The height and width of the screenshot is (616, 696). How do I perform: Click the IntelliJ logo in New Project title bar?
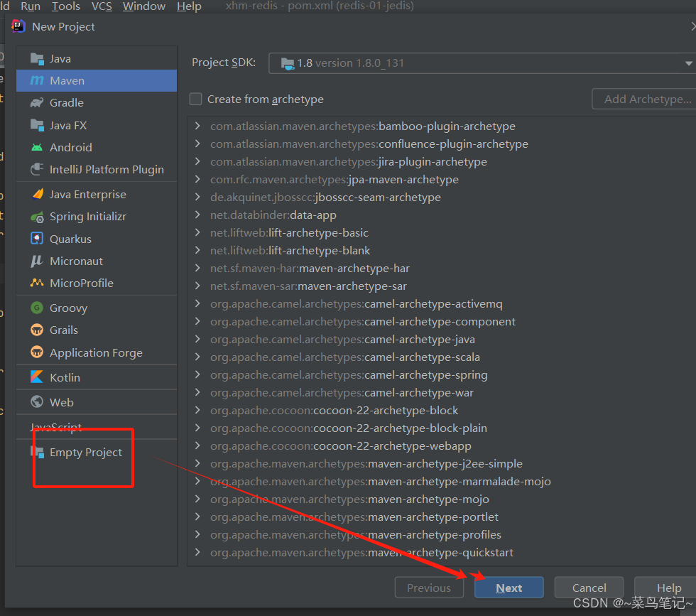pos(18,26)
